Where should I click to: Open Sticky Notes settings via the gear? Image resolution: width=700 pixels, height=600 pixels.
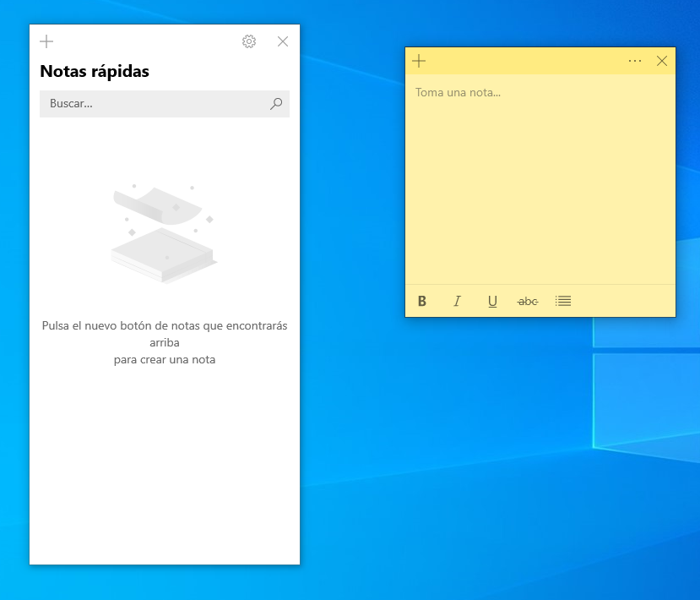(249, 41)
